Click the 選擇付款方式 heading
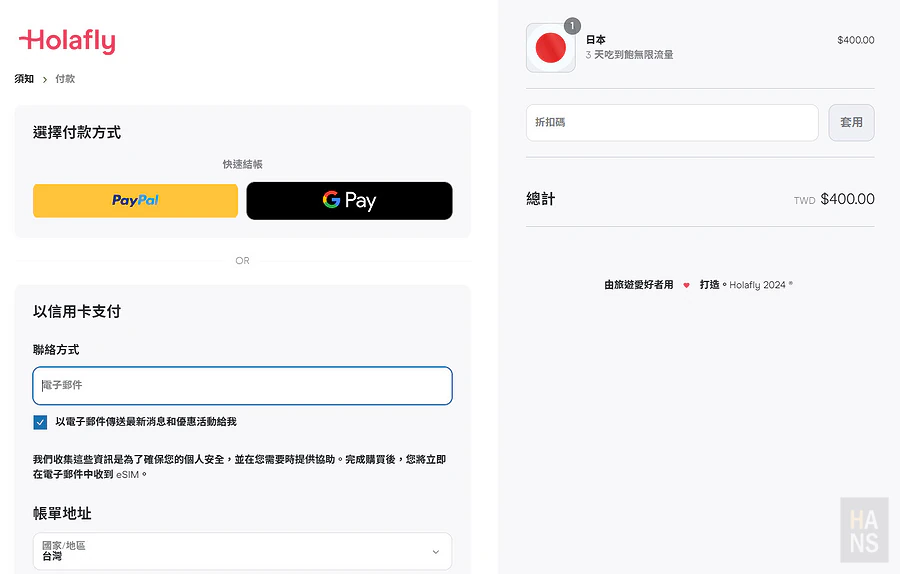The width and height of the screenshot is (900, 574). [77, 133]
